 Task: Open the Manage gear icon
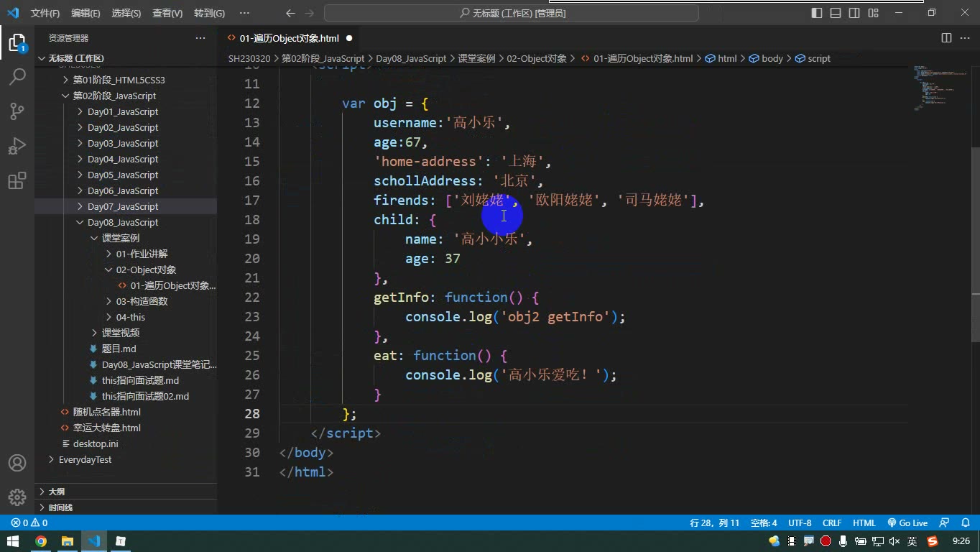17,497
